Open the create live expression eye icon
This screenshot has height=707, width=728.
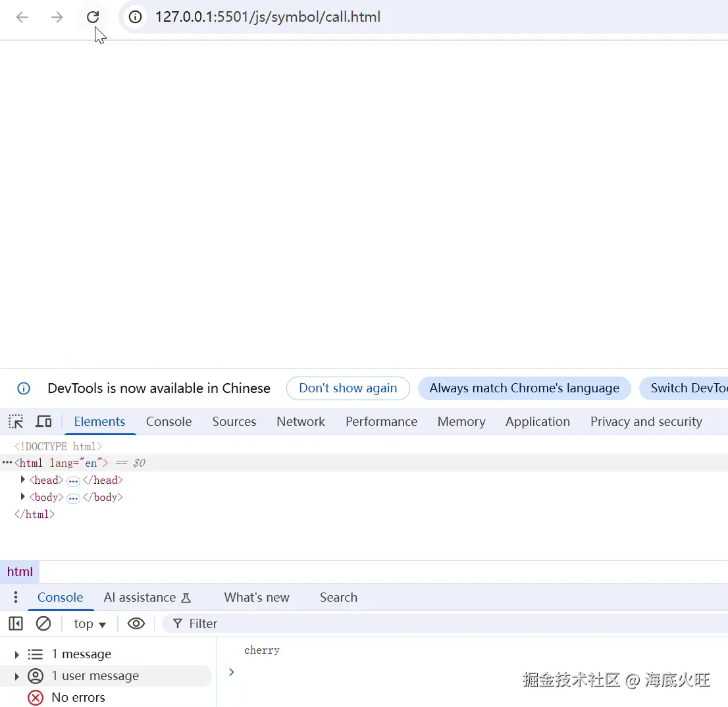coord(136,623)
